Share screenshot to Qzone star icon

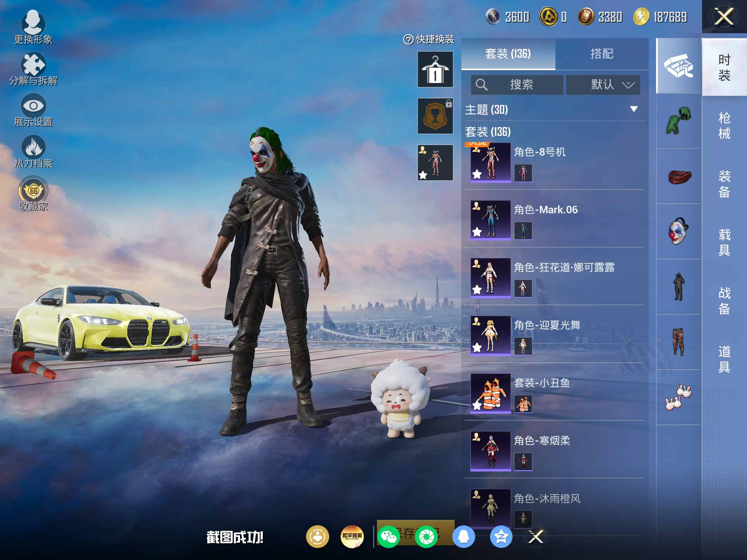pyautogui.click(x=501, y=537)
